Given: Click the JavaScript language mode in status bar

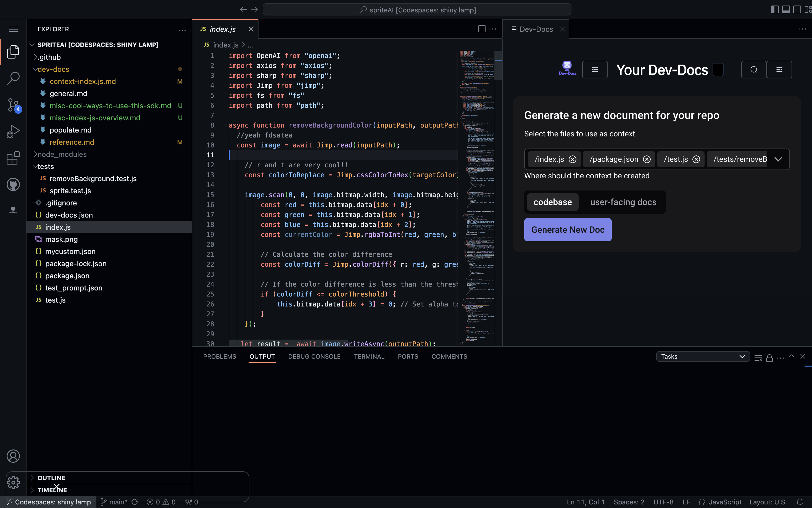Looking at the screenshot, I should [x=725, y=502].
